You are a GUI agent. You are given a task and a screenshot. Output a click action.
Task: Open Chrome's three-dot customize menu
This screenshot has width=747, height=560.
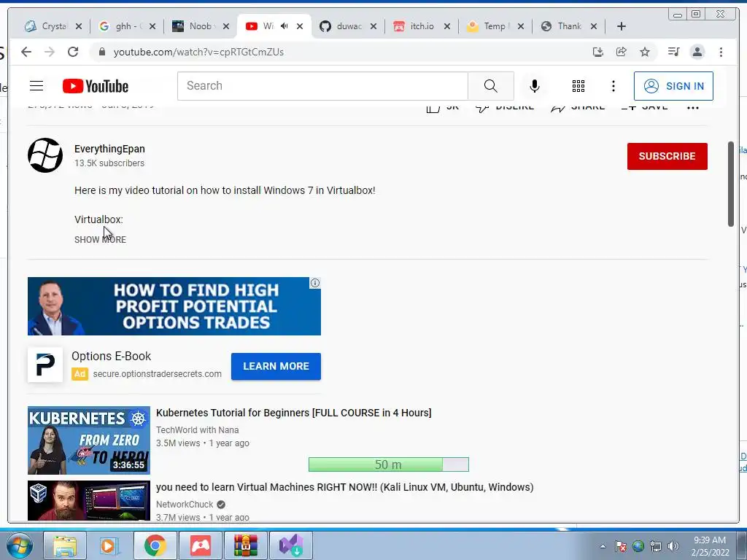(721, 52)
